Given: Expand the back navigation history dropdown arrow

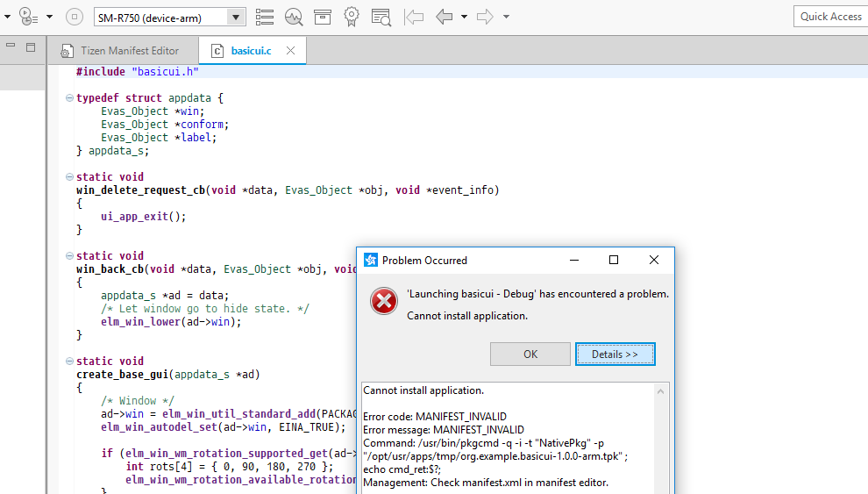Looking at the screenshot, I should [465, 17].
